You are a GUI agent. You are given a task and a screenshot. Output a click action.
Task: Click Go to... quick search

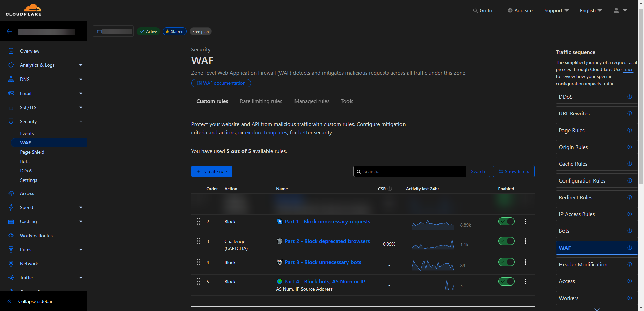point(484,11)
